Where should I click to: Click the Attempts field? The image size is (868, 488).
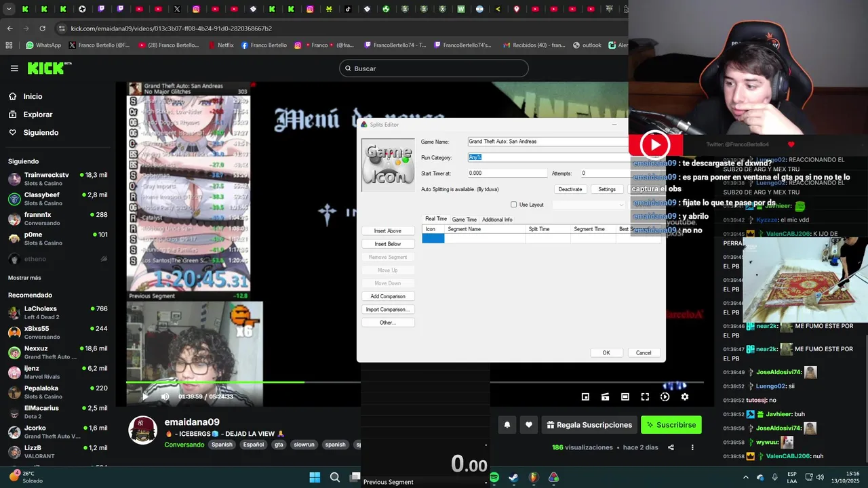[x=605, y=174]
